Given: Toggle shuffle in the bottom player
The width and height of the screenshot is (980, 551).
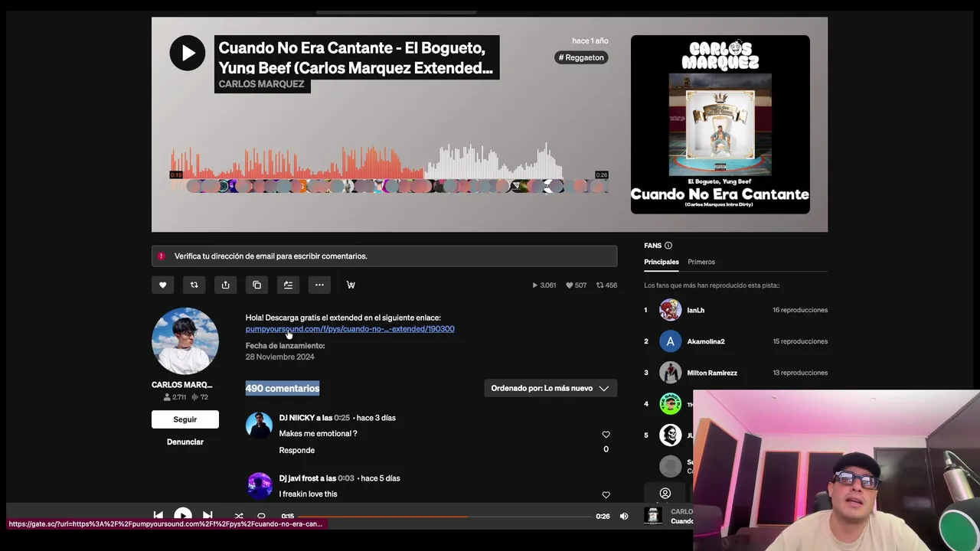Looking at the screenshot, I should pos(239,517).
